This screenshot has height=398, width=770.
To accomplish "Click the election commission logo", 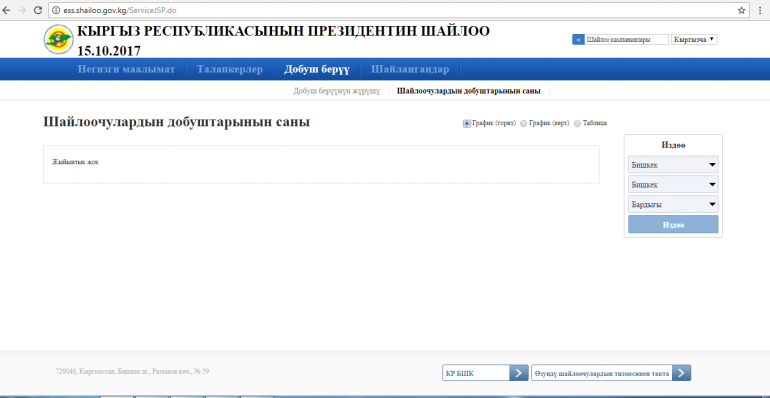I will click(58, 39).
